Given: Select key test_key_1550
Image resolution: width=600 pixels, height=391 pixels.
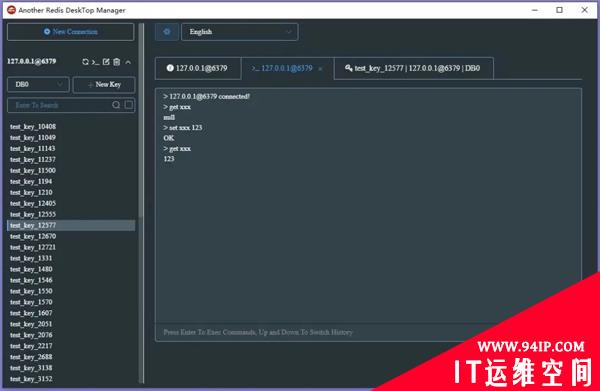Looking at the screenshot, I should 71,291.
